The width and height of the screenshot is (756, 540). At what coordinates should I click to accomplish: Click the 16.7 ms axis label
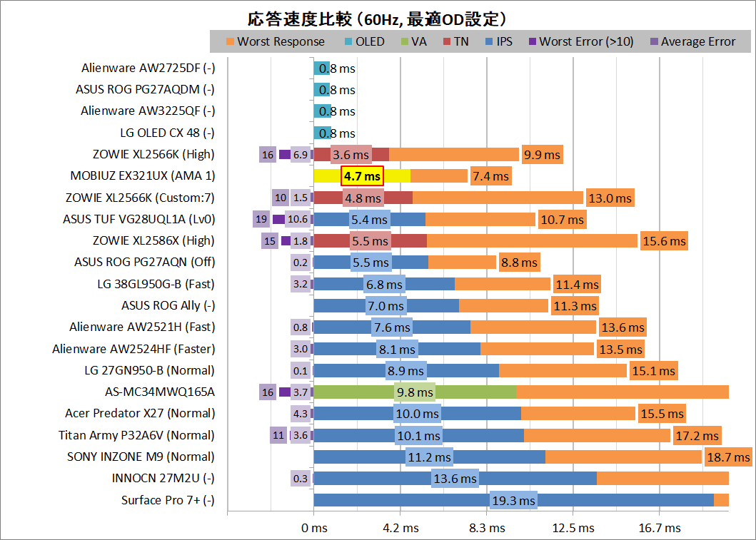tap(660, 528)
